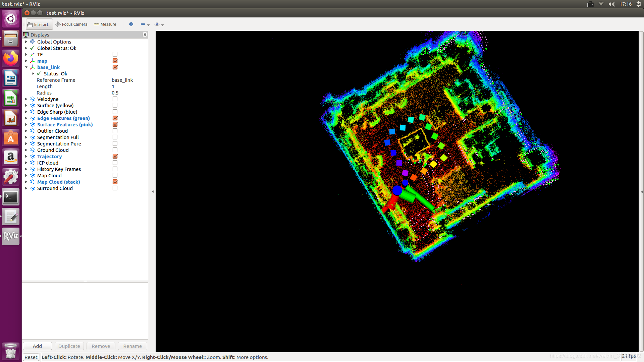This screenshot has height=362, width=644.
Task: Click the Duplicate button
Action: pos(69,346)
